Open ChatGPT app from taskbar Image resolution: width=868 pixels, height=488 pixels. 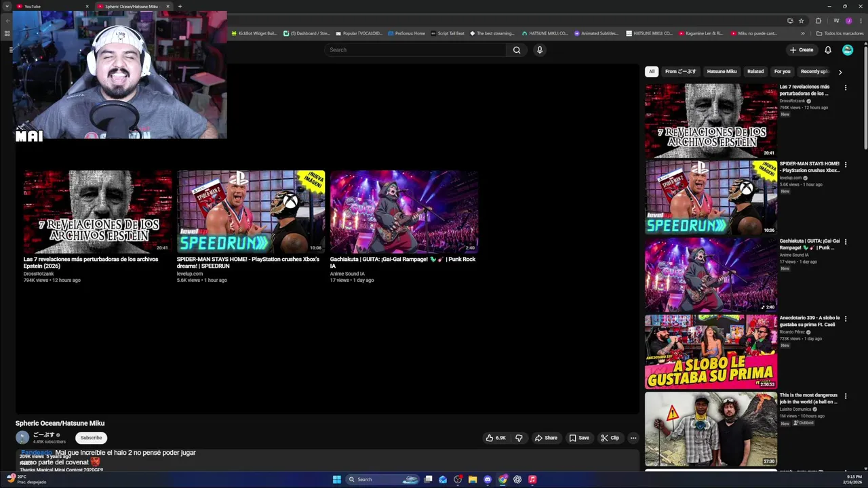tap(517, 479)
